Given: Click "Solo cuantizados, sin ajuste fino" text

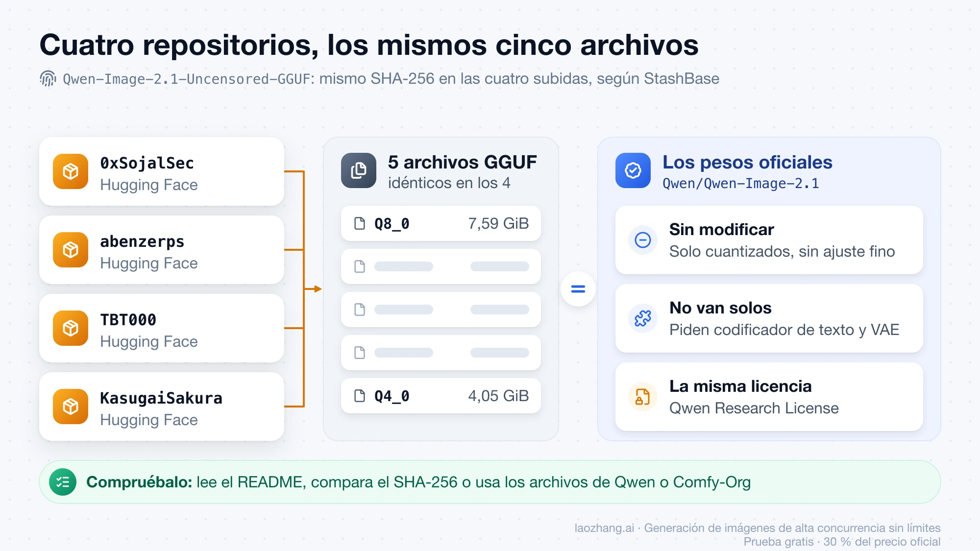Looking at the screenshot, I should [782, 251].
